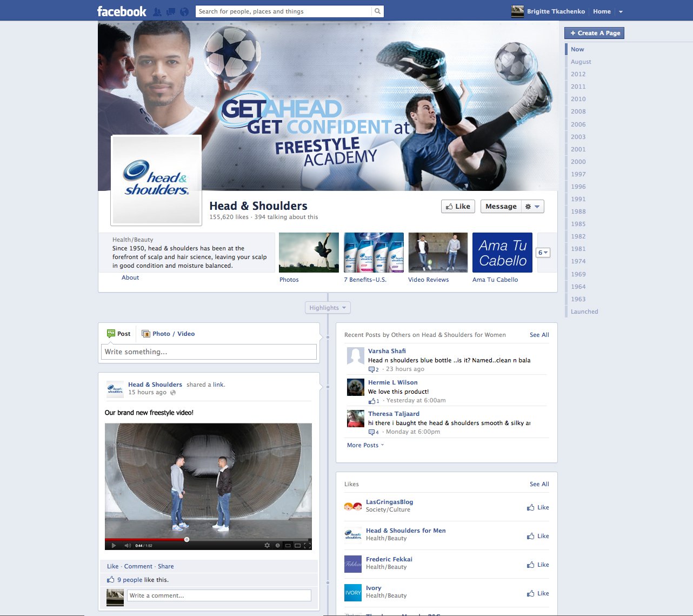The height and width of the screenshot is (616, 693).
Task: Like the Ivory page
Action: point(538,593)
